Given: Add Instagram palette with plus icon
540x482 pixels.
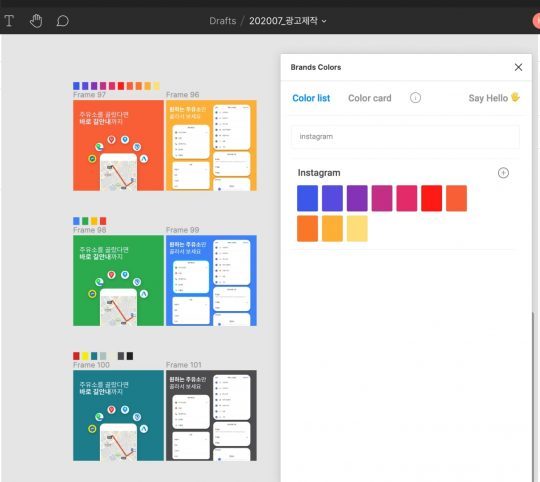Looking at the screenshot, I should (503, 173).
